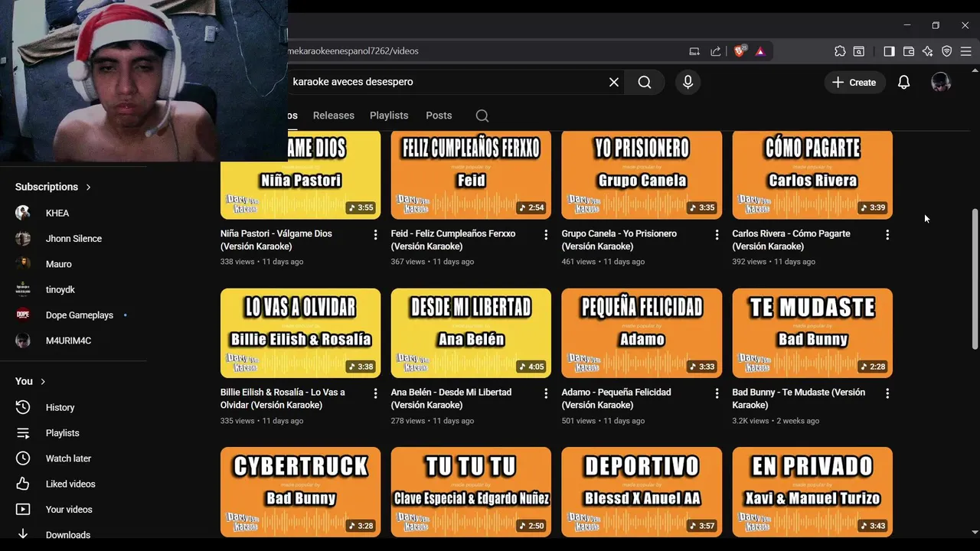Open options for Carlos Rivera video

pos(887,235)
